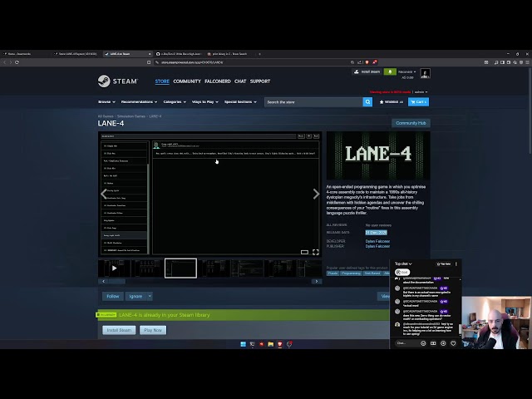Click the bookmark icon in address bar
Screen dimensions: 532x399
(149, 62)
